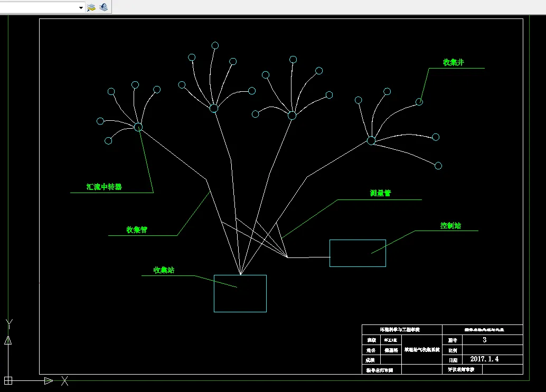Select the 环境科学与工程学院 title block header
Screen dimensions: 546x392
point(400,329)
